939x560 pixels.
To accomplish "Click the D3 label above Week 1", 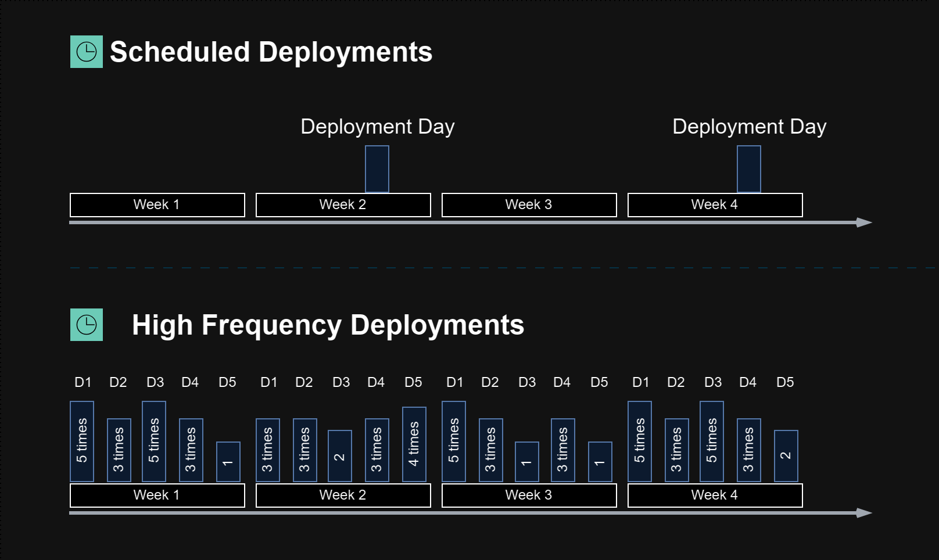I will point(155,382).
